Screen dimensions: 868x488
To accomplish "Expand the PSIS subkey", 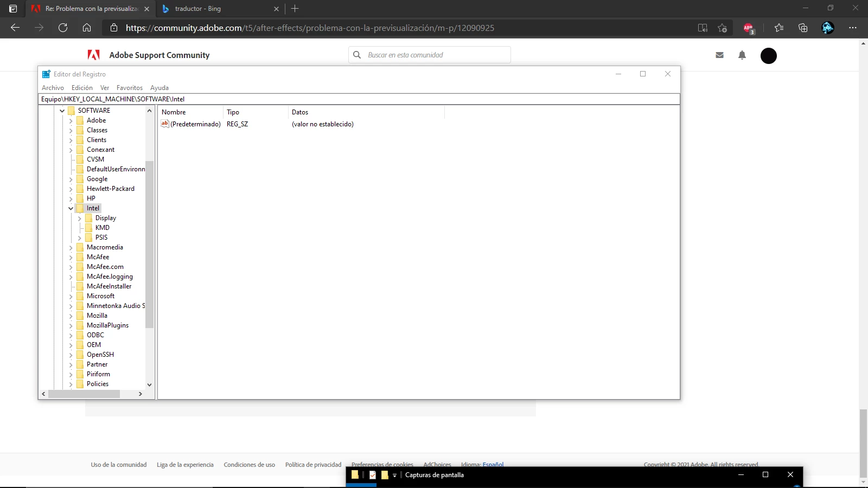I will point(79,237).
